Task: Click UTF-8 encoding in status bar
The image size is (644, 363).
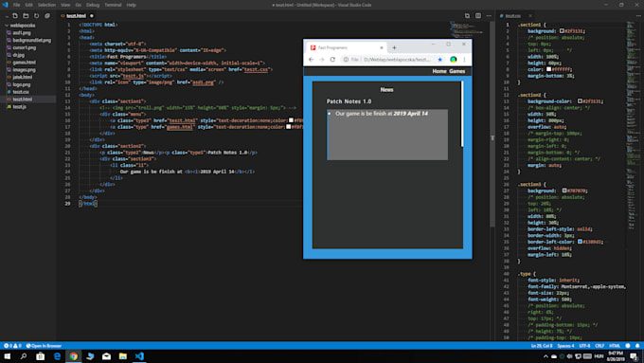Action: point(584,346)
